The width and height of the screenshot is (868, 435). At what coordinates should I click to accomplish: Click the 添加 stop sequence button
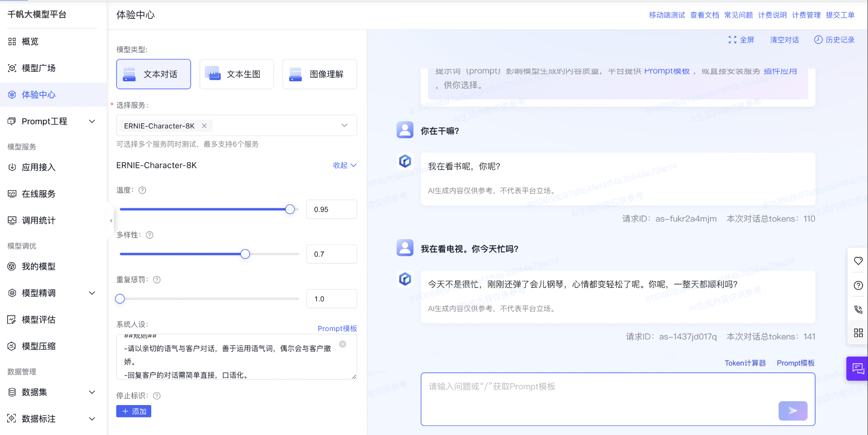click(134, 411)
